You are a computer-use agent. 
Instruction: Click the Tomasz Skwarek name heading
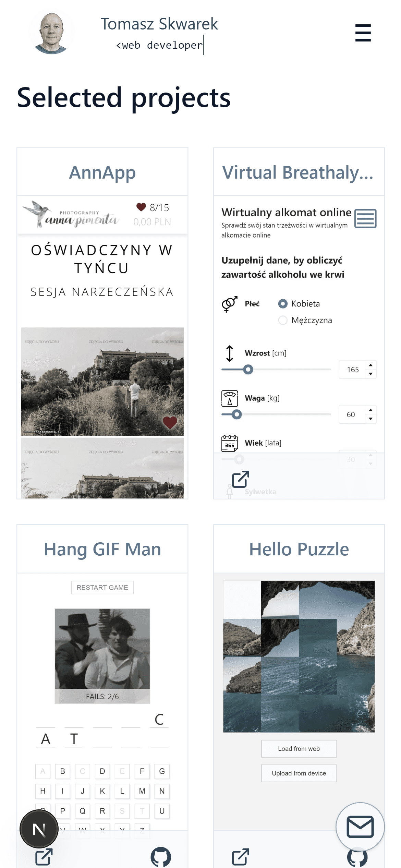[x=159, y=24]
